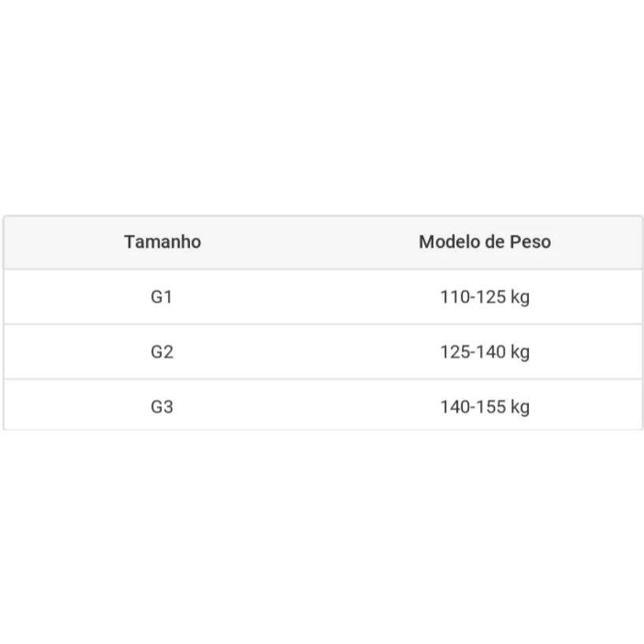The height and width of the screenshot is (644, 644).
Task: Click the 110-125 kg weight cell
Action: click(x=484, y=297)
